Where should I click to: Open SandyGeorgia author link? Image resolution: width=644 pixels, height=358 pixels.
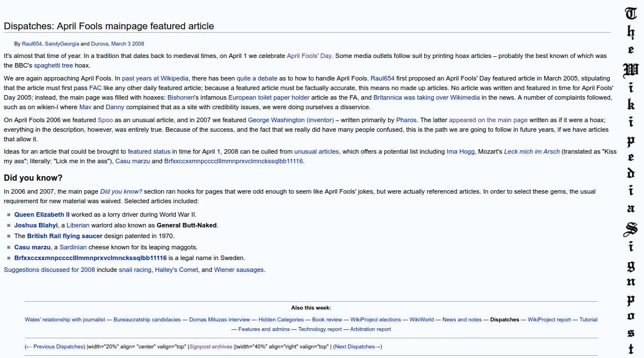click(61, 43)
